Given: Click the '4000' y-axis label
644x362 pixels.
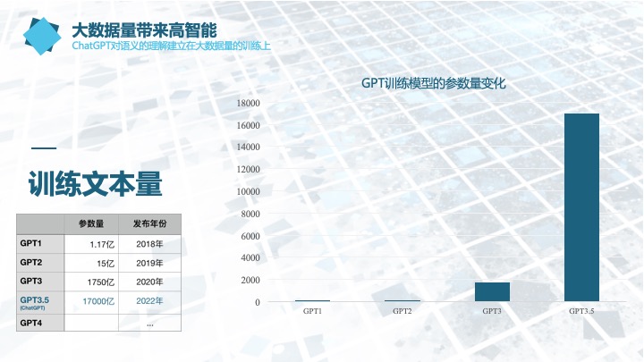Looking at the screenshot, I should (250, 257).
